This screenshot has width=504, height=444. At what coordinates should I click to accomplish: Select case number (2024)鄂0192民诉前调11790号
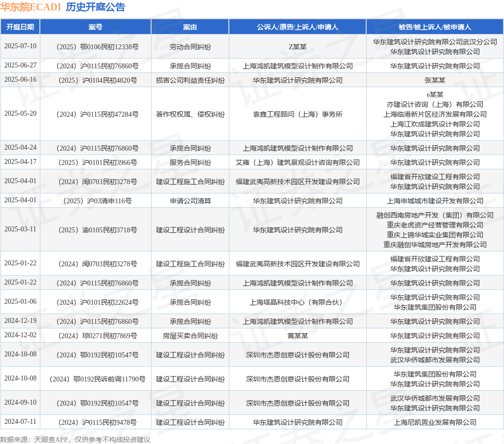(97, 380)
